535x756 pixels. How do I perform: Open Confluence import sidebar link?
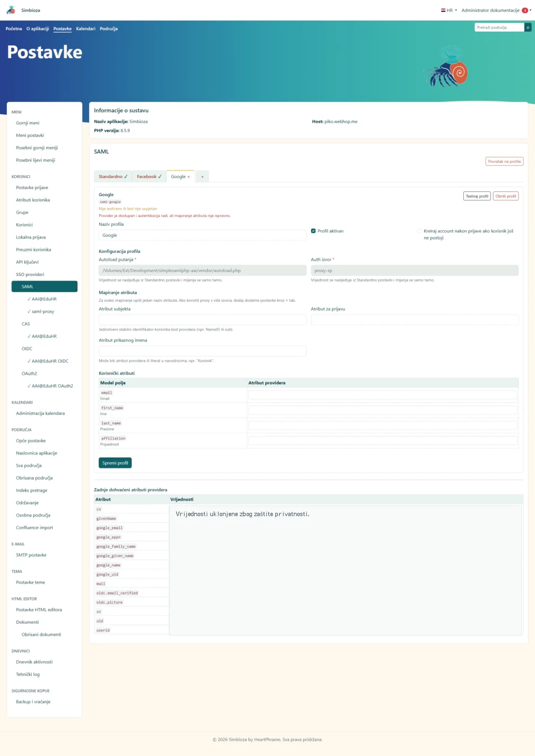[x=35, y=528]
